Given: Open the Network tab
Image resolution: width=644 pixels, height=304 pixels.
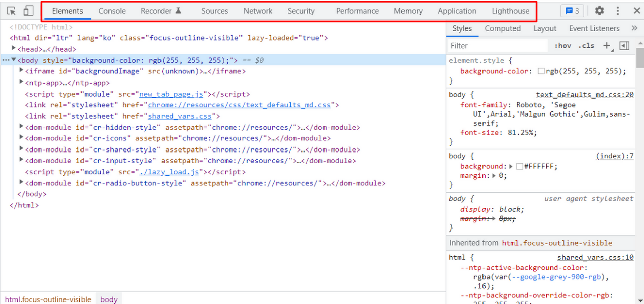Looking at the screenshot, I should point(258,11).
